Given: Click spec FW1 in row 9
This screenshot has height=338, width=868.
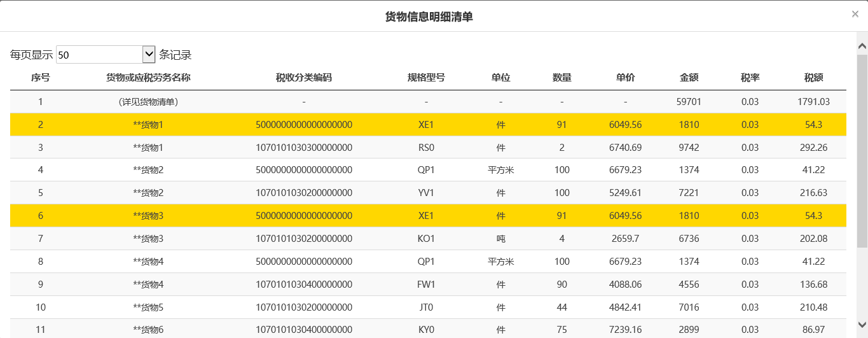Looking at the screenshot, I should click(x=426, y=285).
